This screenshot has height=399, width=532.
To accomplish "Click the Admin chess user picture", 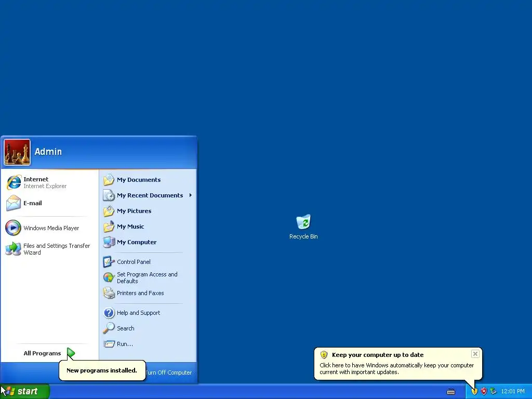I will coord(17,152).
